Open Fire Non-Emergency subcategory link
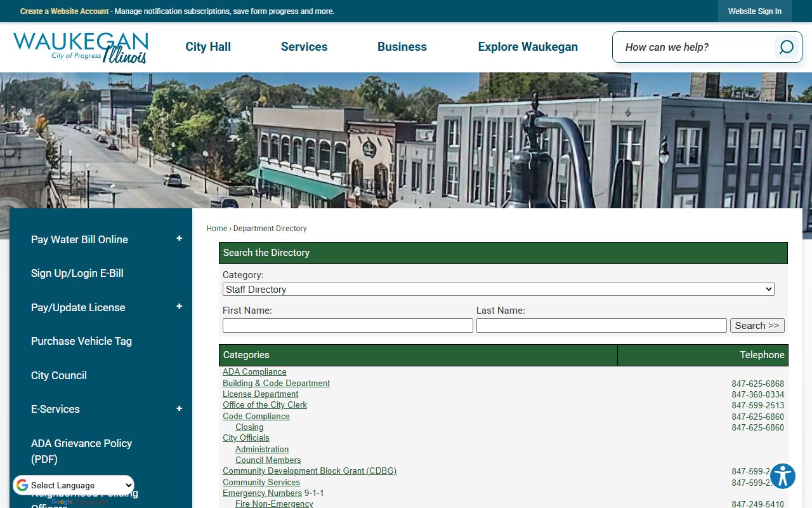Image resolution: width=812 pixels, height=508 pixels. pos(274,504)
